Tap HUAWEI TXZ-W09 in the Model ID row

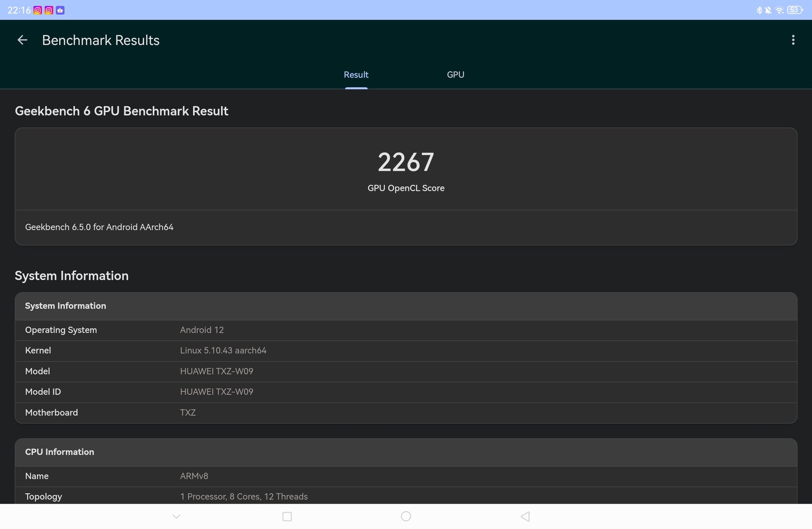[x=216, y=392]
